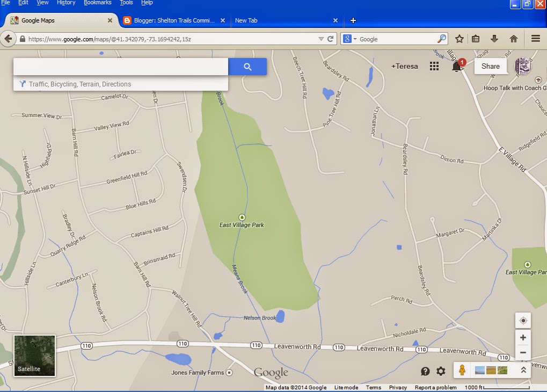This screenshot has width=547, height=392.
Task: Focus the Google Maps search box
Action: click(121, 67)
